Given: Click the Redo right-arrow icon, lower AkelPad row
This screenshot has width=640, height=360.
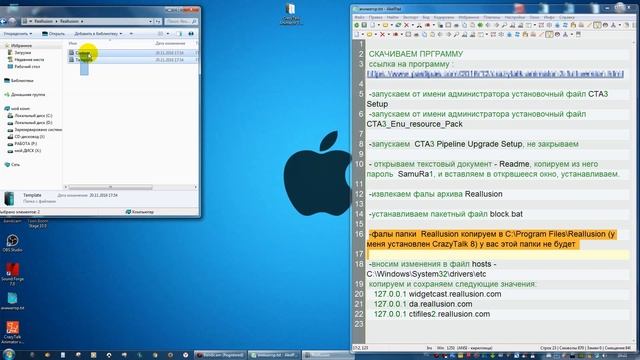Looking at the screenshot, I should point(448,34).
